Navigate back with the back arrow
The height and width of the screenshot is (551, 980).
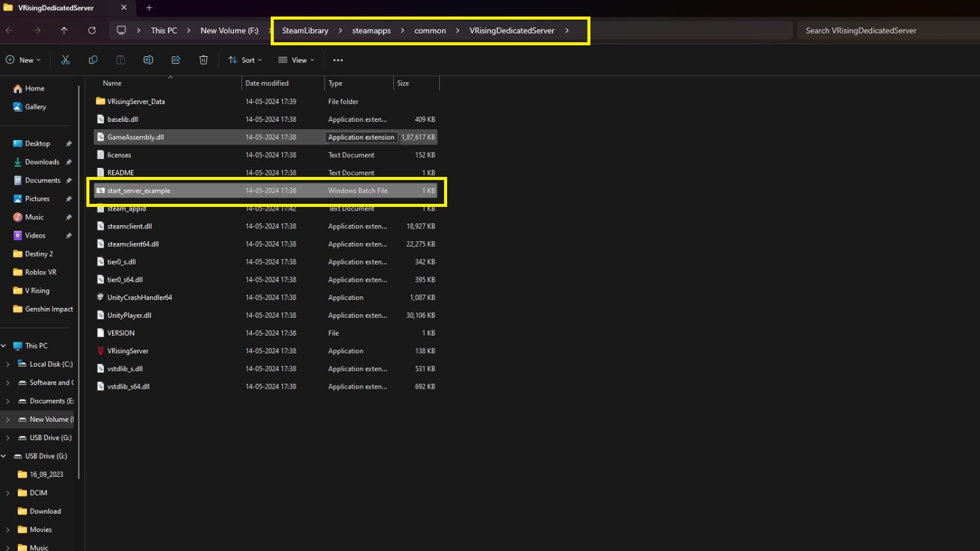click(10, 30)
